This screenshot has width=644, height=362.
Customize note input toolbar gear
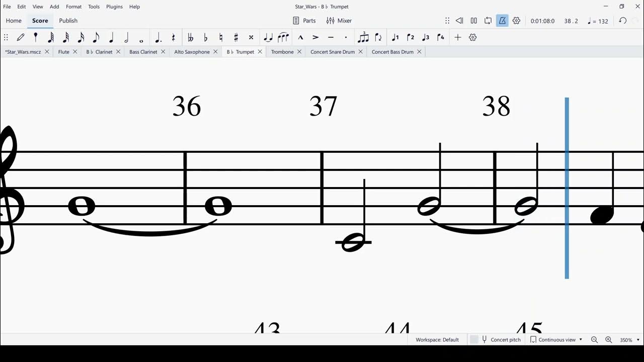click(x=472, y=37)
